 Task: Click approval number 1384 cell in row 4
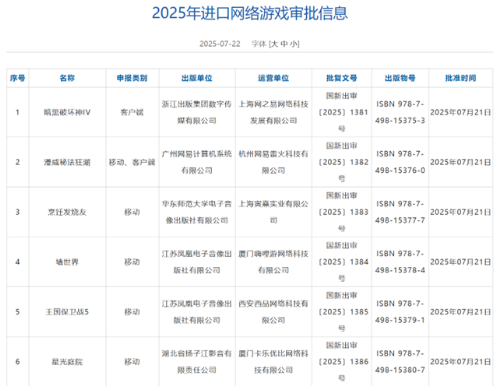tap(341, 262)
